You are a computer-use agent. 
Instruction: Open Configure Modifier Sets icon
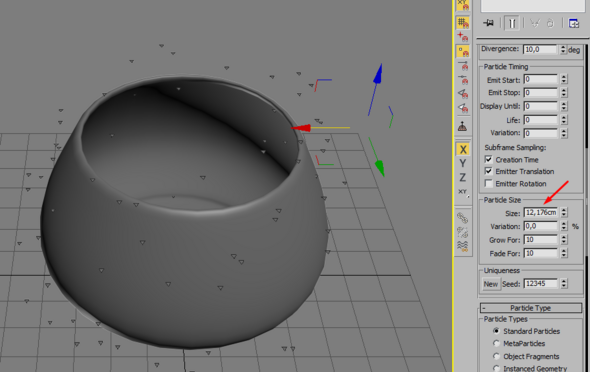coord(573,23)
